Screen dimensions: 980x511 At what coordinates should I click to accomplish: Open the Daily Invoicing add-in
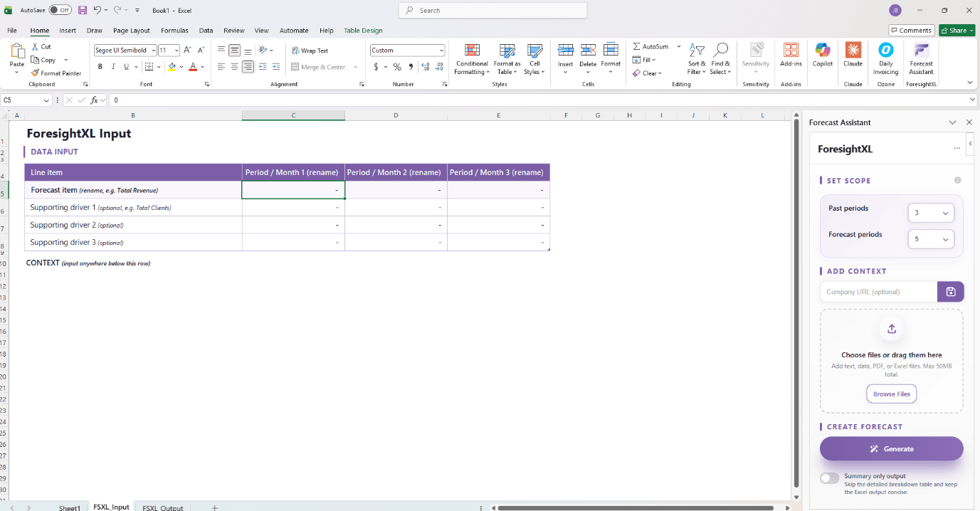tap(885, 60)
